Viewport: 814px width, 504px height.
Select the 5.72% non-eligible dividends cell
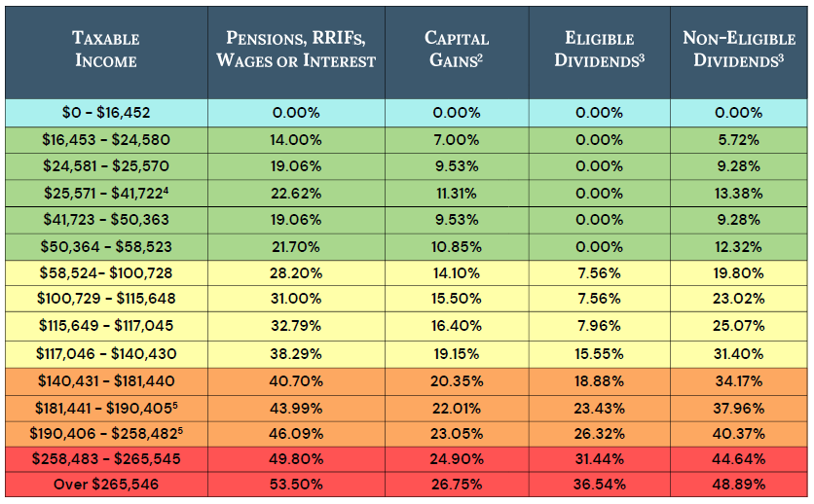coord(738,139)
